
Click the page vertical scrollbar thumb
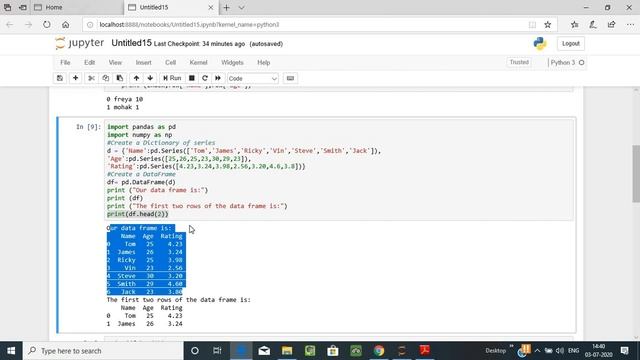[x=636, y=173]
